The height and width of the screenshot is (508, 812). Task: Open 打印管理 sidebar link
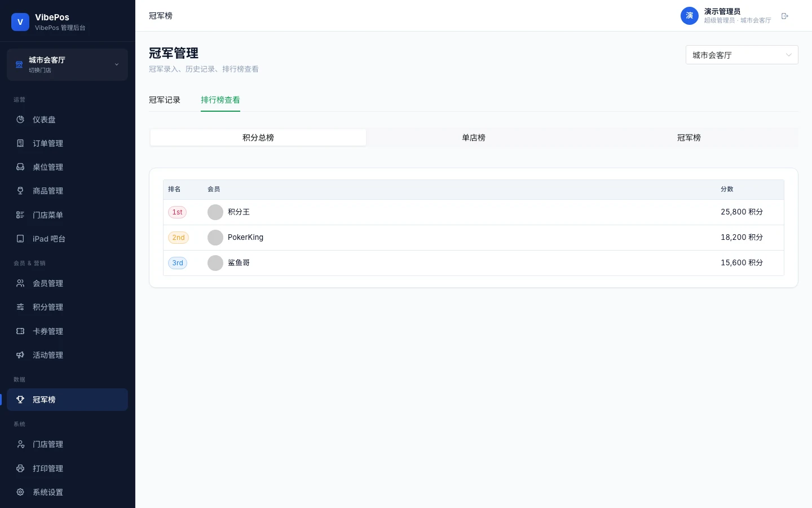[67, 468]
